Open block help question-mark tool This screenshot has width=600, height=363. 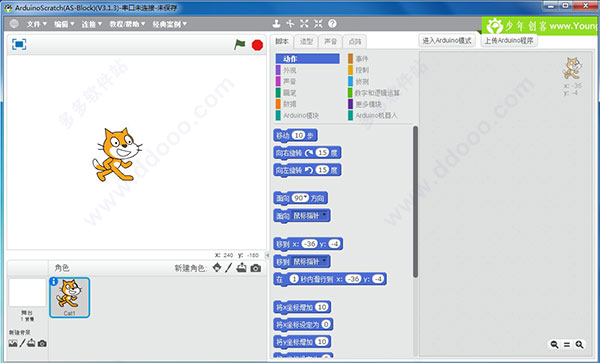(333, 24)
